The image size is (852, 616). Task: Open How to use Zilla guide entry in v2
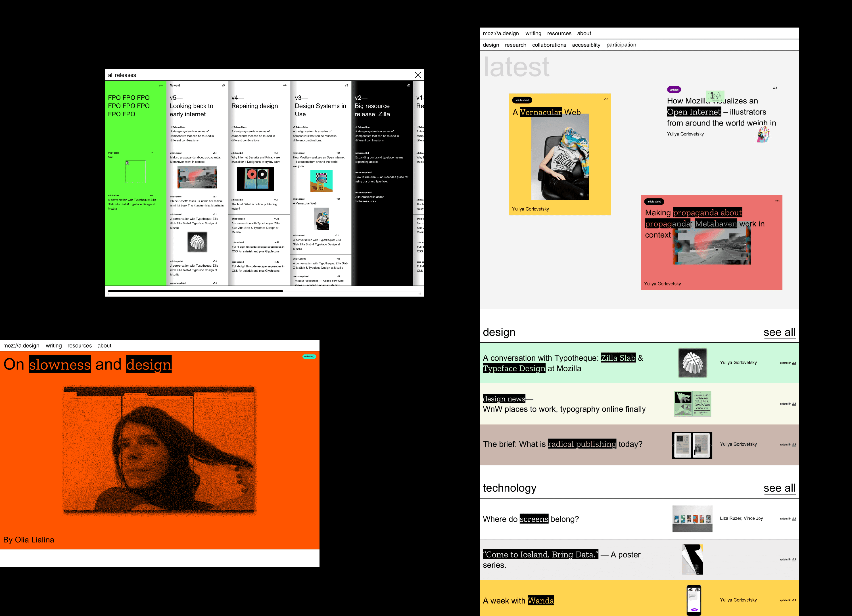381,179
